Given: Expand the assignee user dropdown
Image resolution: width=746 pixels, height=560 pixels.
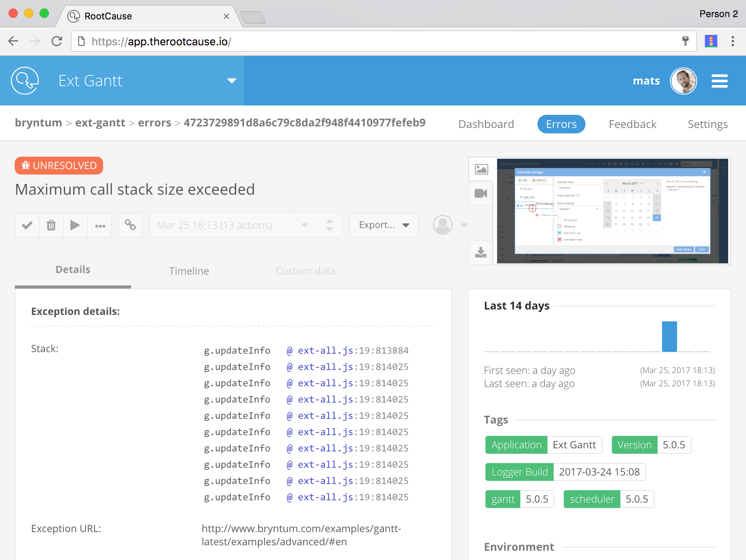Looking at the screenshot, I should [465, 225].
